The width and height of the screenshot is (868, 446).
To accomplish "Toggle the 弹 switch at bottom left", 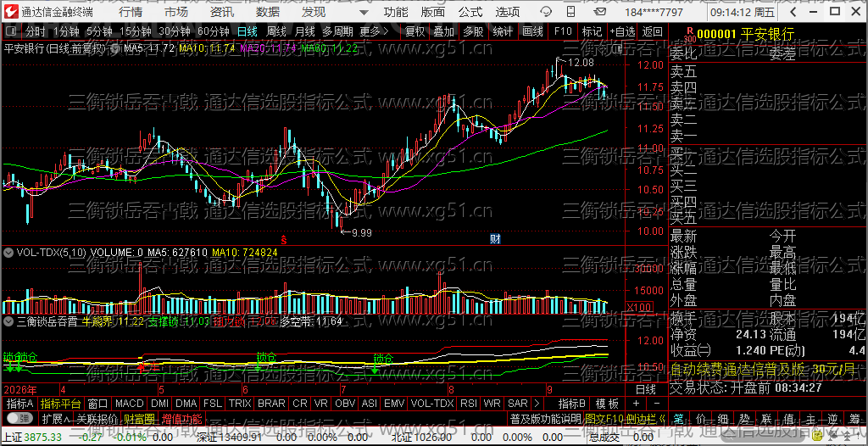I will 19,418.
